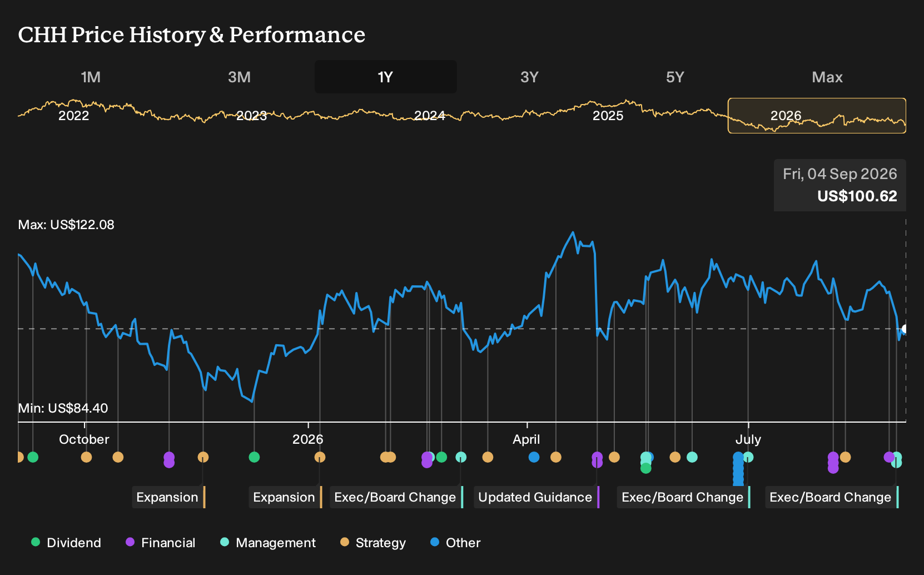Screen dimensions: 924x575
Task: Click the April axis label
Action: tap(526, 439)
